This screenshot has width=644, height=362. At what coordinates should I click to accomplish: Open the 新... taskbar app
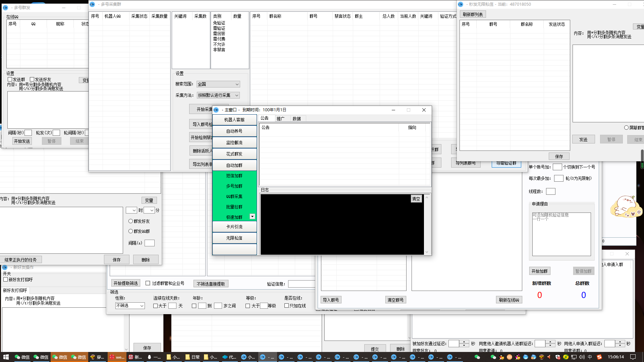click(136, 357)
